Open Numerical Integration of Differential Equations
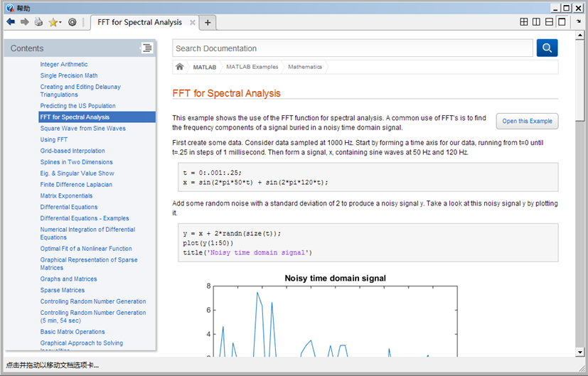The image size is (588, 376). 87,234
